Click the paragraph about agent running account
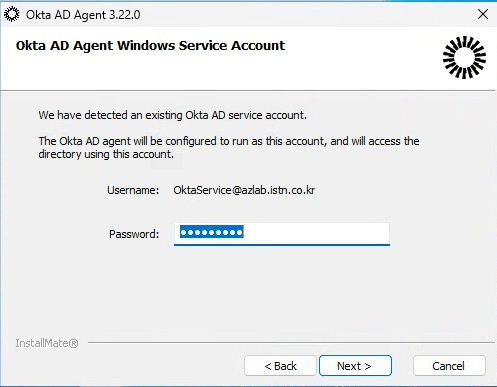Image resolution: width=497 pixels, height=387 pixels. click(x=229, y=147)
